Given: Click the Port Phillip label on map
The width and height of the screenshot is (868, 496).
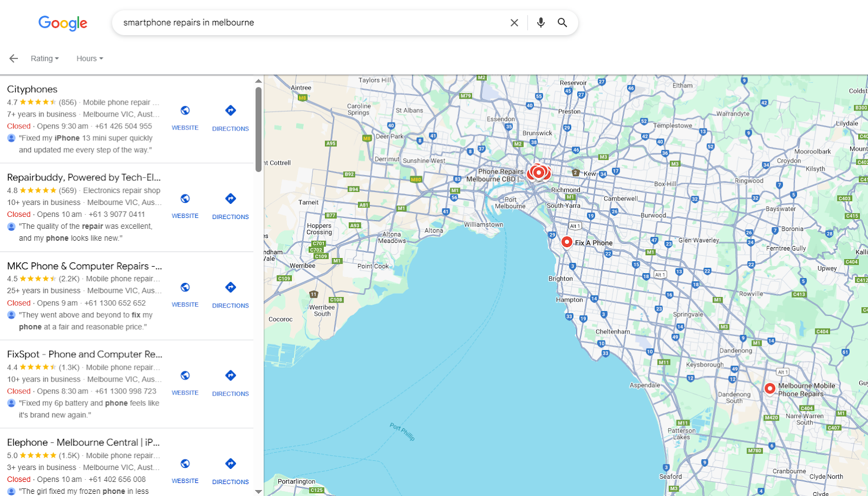Looking at the screenshot, I should click(402, 432).
